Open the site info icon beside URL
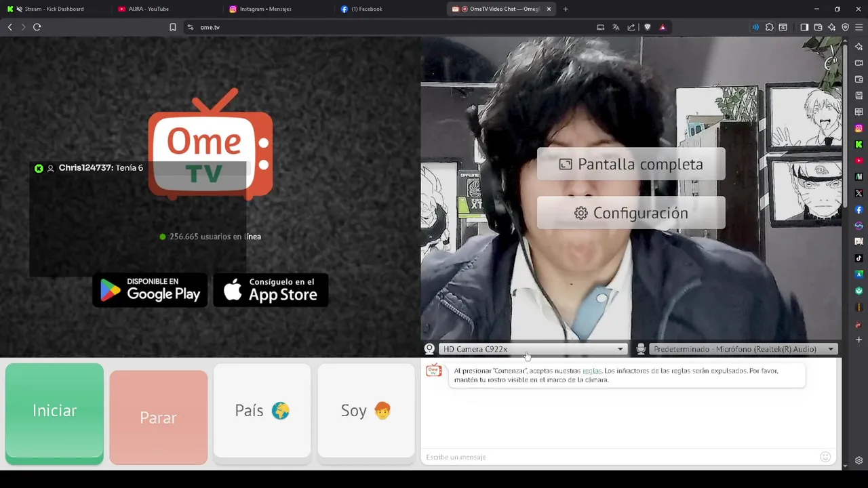This screenshot has width=868, height=488. [x=191, y=27]
